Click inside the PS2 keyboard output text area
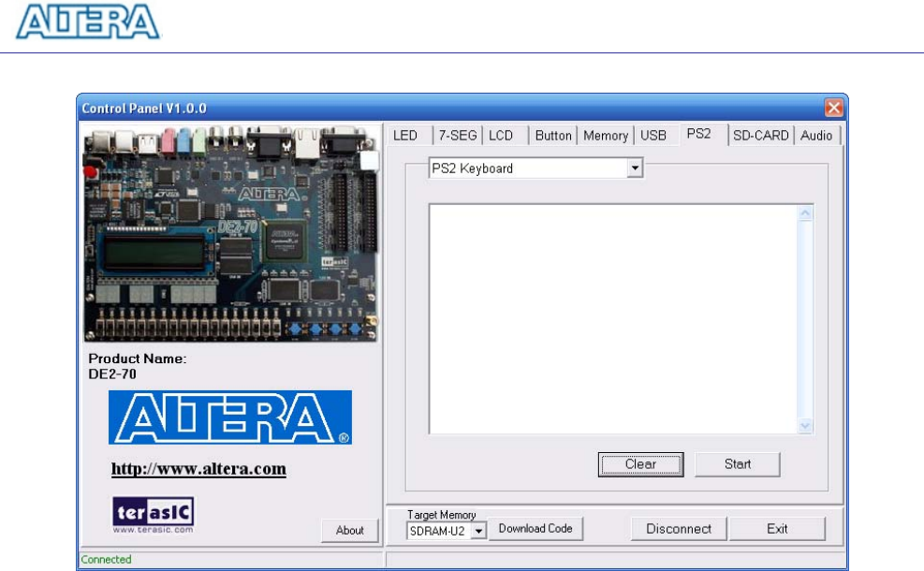The width and height of the screenshot is (924, 571). point(613,319)
